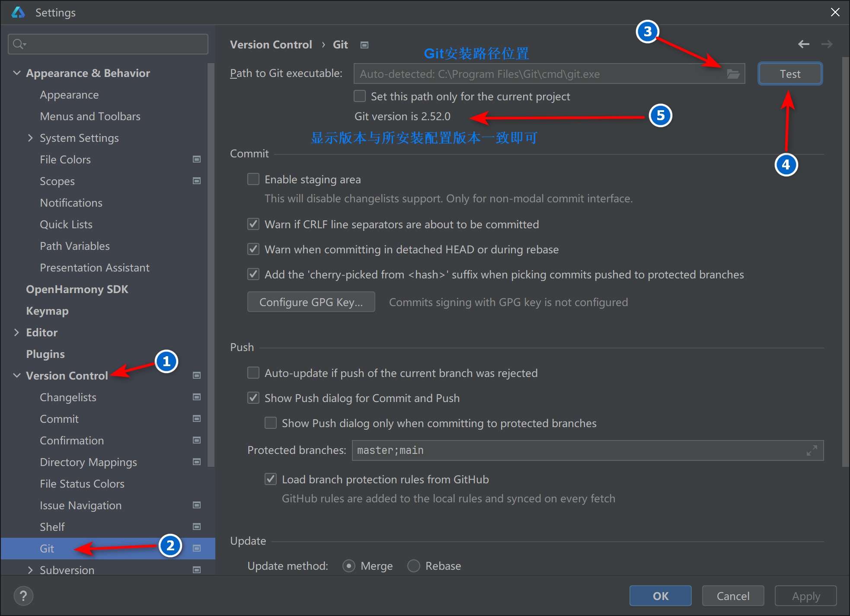This screenshot has width=850, height=616.
Task: Expand the System Settings section
Action: coord(30,137)
